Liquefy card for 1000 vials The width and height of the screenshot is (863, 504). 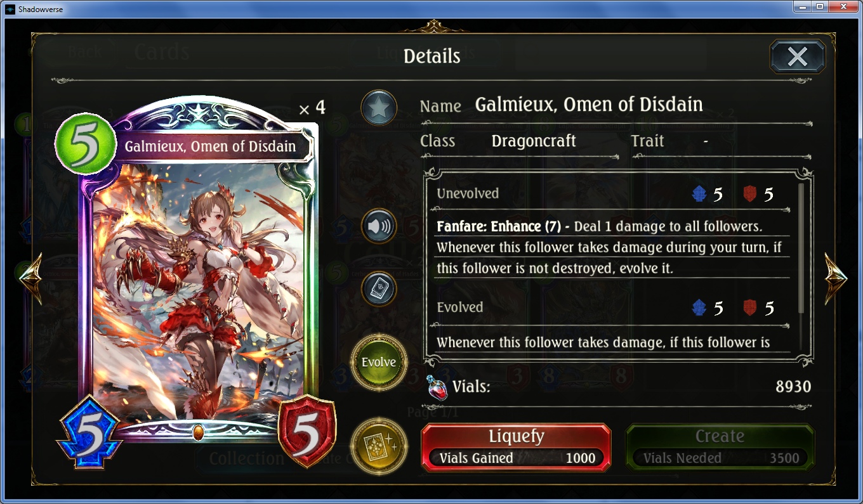(x=516, y=448)
